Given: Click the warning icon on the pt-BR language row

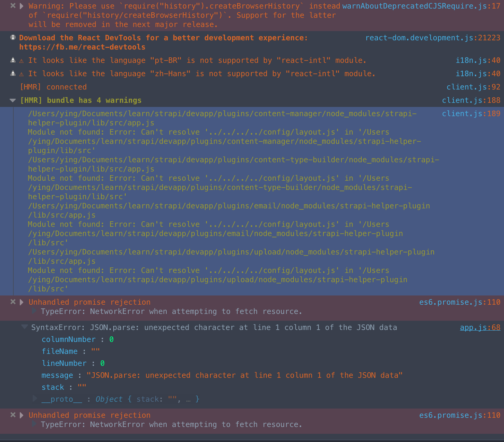Looking at the screenshot, I should click(x=13, y=60).
